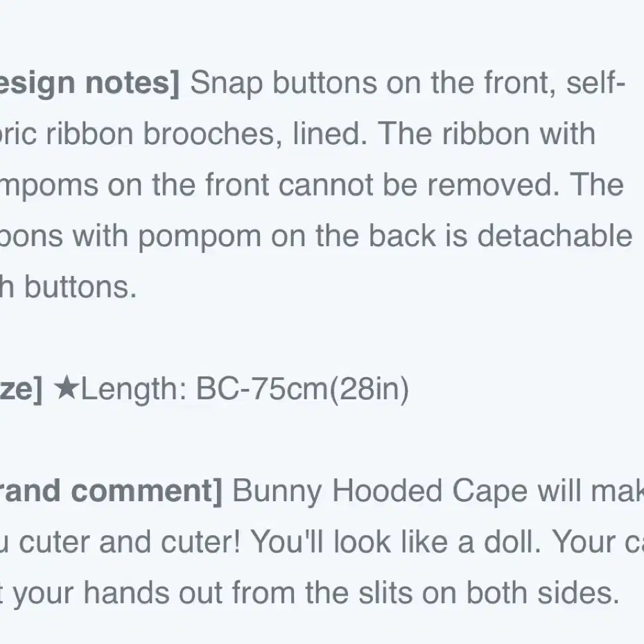
Task: Click the word "hands"
Action: click(126, 593)
